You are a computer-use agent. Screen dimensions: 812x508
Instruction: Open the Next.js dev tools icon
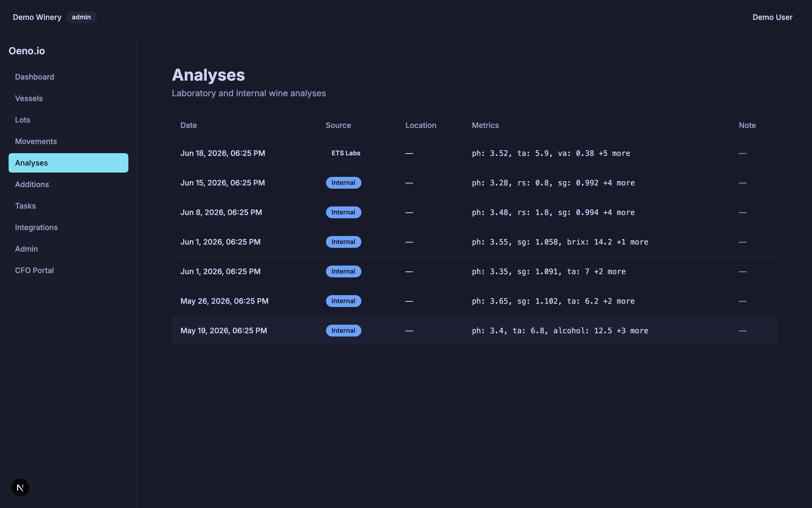click(x=20, y=488)
